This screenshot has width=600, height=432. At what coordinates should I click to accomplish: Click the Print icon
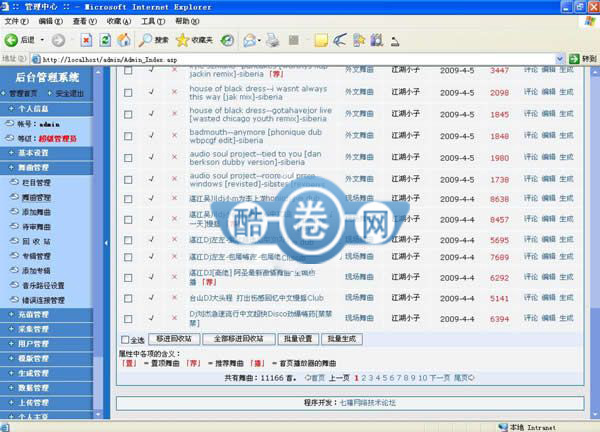272,40
